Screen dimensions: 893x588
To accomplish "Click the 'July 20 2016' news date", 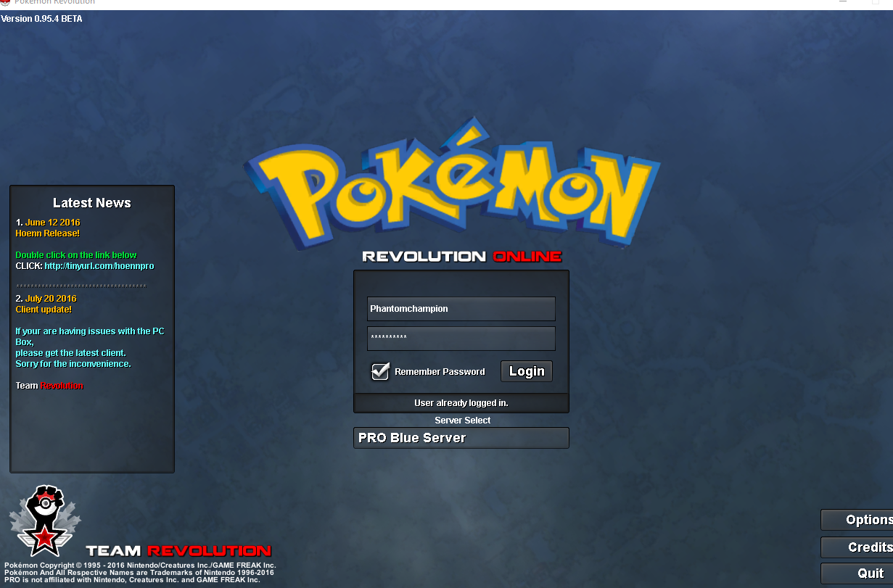I will pos(51,299).
